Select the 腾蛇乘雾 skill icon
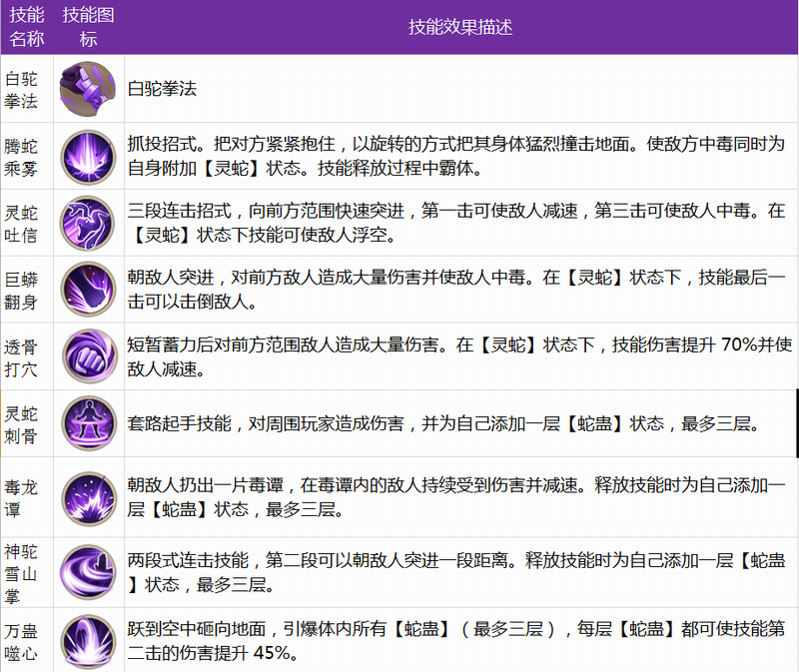This screenshot has width=799, height=672. pyautogui.click(x=88, y=157)
